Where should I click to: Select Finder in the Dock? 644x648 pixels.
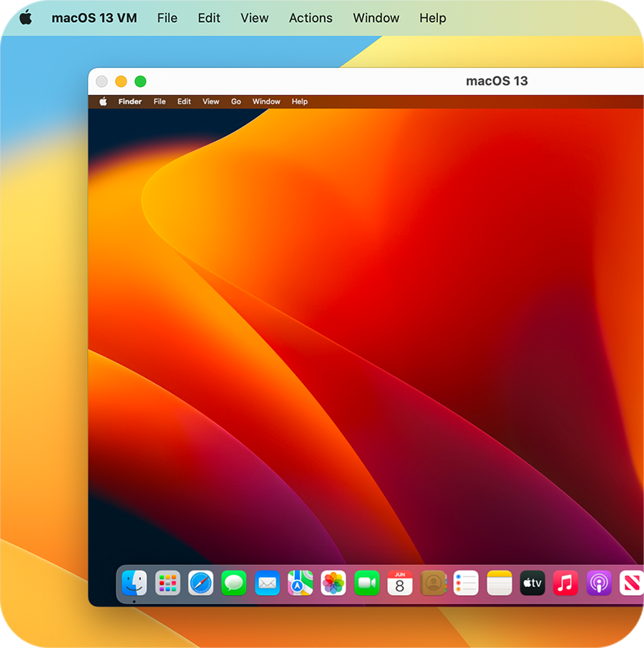tap(135, 584)
